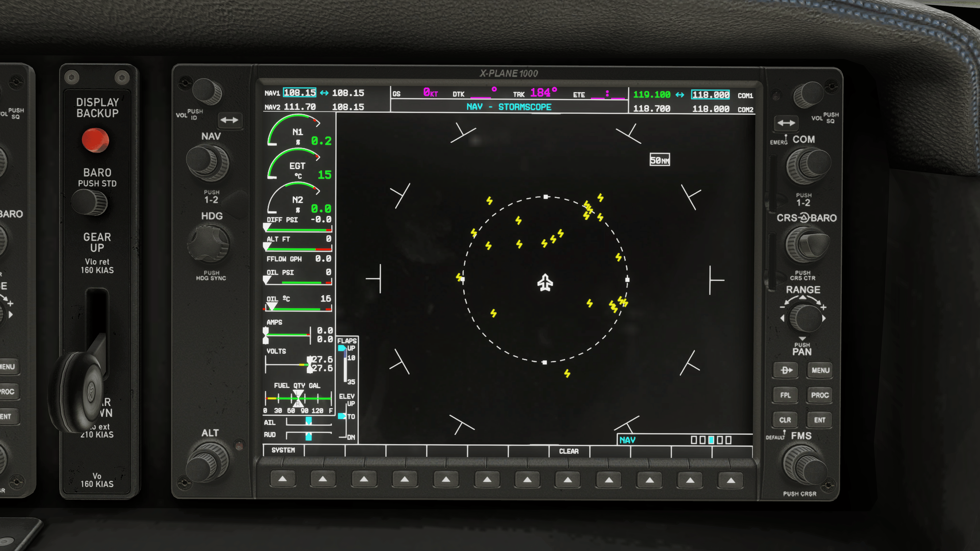Click the sixth bezel softkey from left
Image resolution: width=980 pixels, height=551 pixels.
pyautogui.click(x=487, y=480)
